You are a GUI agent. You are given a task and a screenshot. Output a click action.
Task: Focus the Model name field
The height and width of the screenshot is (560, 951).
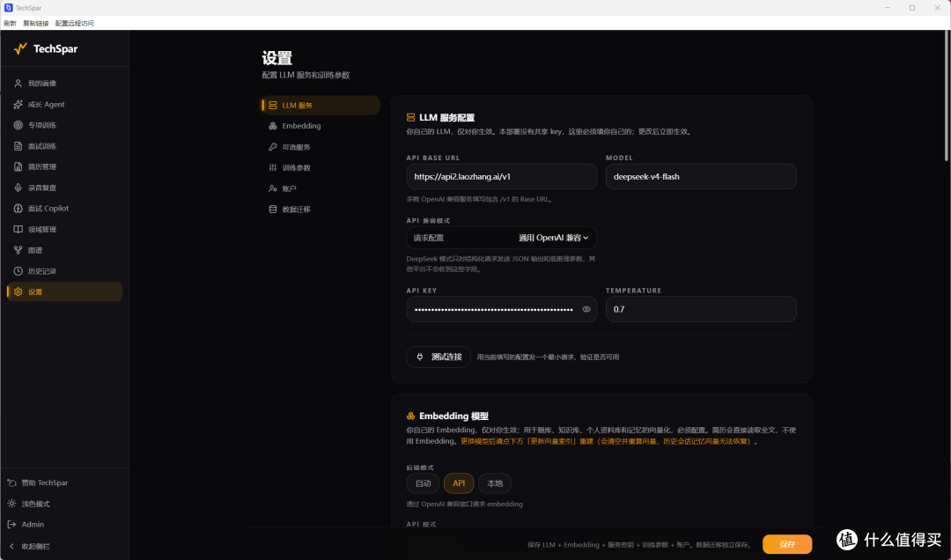(x=701, y=177)
